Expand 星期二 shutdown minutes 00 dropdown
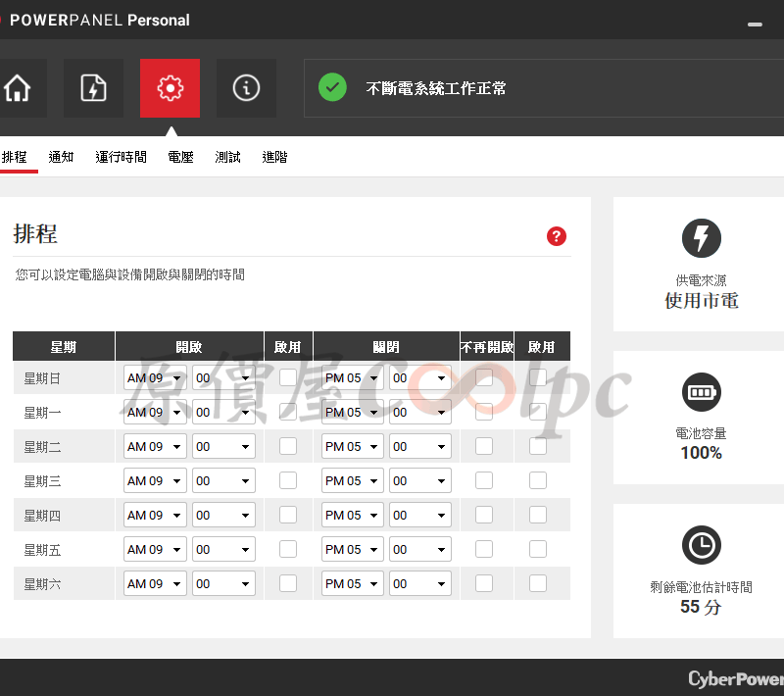Screen dimensions: 784x696 [420, 446]
